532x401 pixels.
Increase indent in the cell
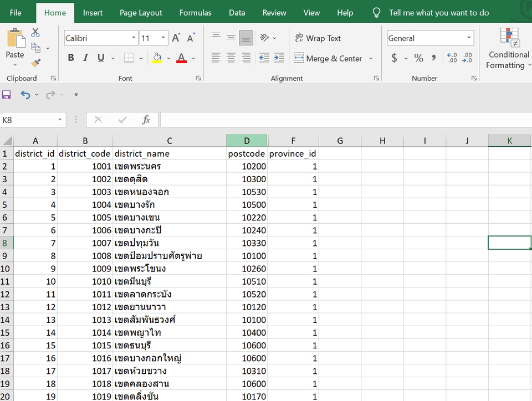(279, 58)
